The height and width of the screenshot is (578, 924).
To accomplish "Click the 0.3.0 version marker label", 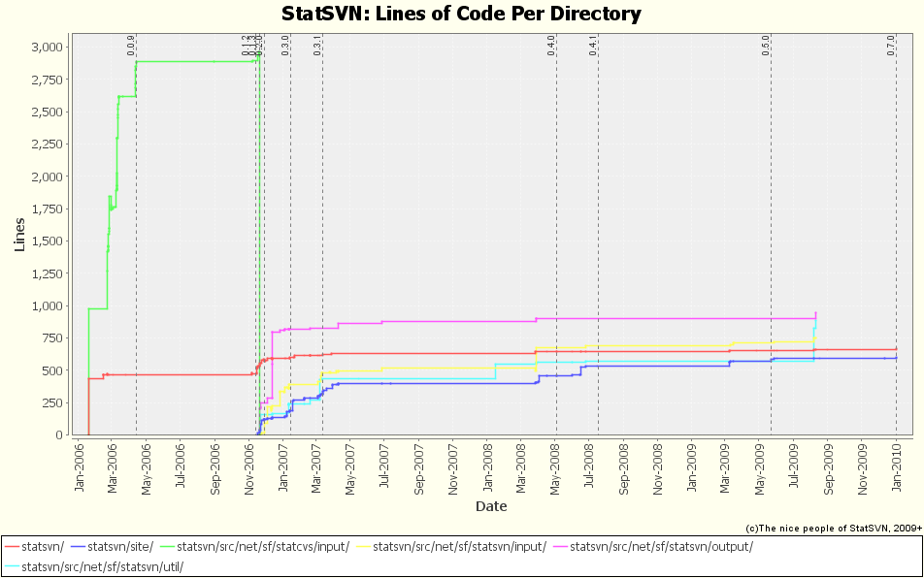I will coord(285,46).
